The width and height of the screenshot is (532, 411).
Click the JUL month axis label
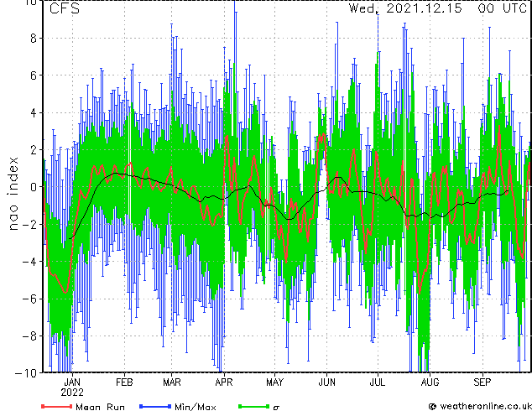coord(378,382)
